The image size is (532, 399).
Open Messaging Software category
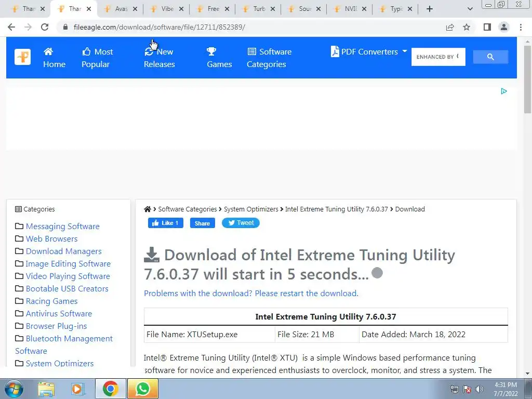62,227
